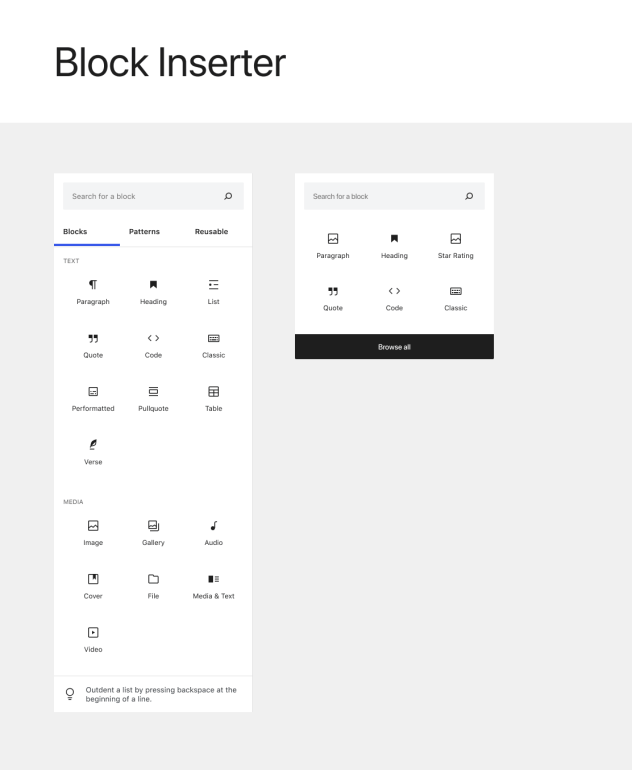The width and height of the screenshot is (632, 770).
Task: Focus the search field in the tabbed inserter
Action: [x=153, y=196]
